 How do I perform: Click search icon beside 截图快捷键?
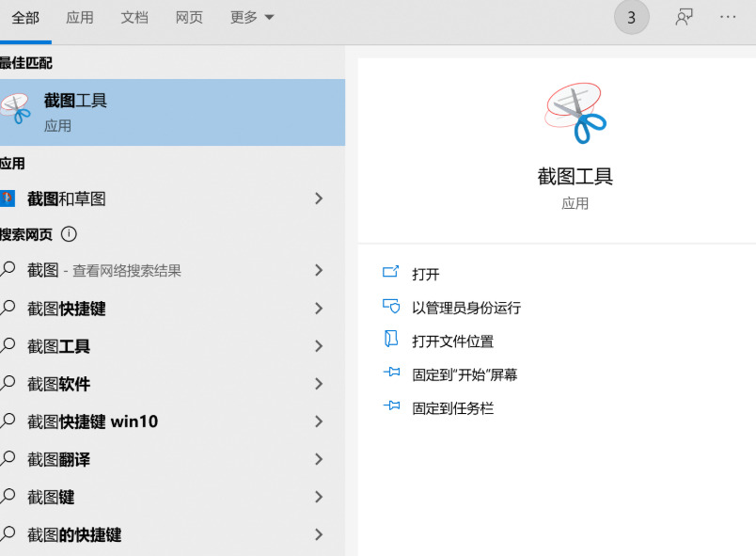(x=8, y=307)
